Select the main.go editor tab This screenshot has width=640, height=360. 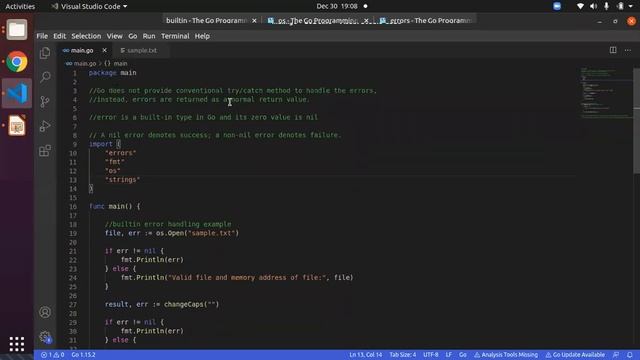tap(82, 50)
